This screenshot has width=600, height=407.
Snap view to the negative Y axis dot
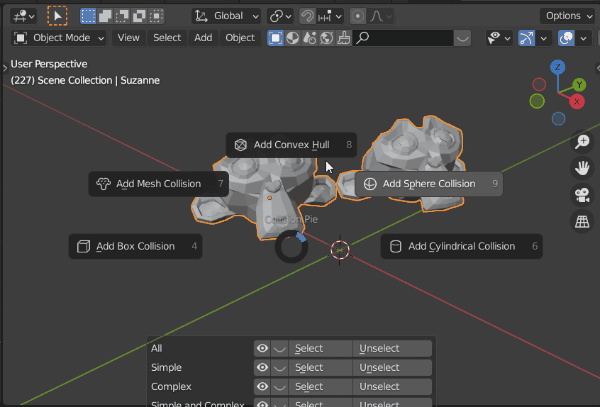click(x=537, y=101)
